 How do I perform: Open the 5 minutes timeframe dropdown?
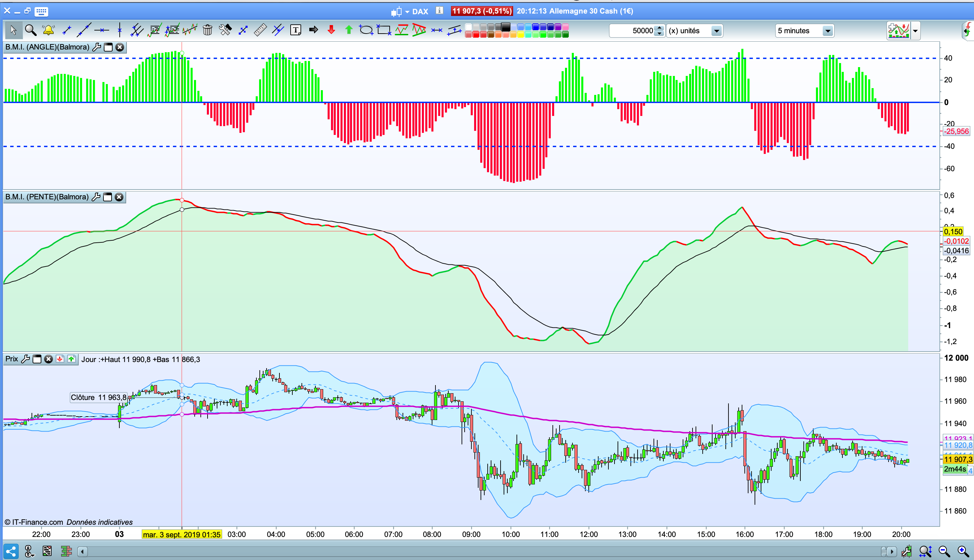tap(827, 31)
